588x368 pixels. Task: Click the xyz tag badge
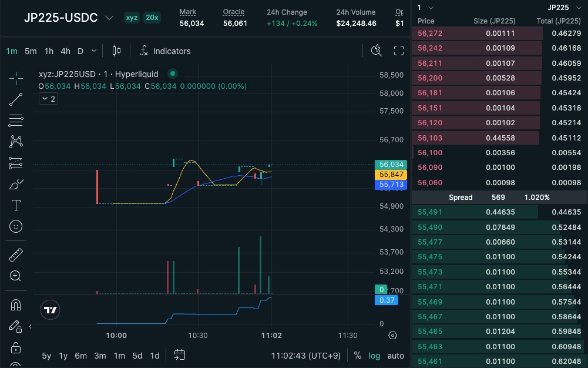click(132, 18)
